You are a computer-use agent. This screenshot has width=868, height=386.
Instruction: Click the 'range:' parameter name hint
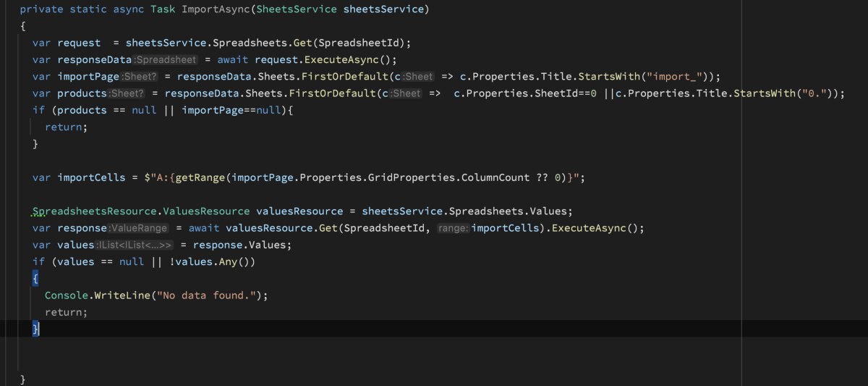click(454, 229)
